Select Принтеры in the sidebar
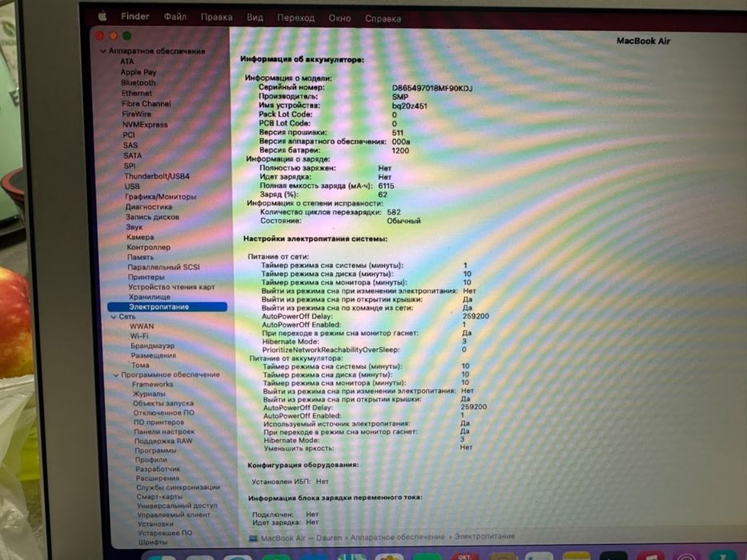 click(x=147, y=277)
